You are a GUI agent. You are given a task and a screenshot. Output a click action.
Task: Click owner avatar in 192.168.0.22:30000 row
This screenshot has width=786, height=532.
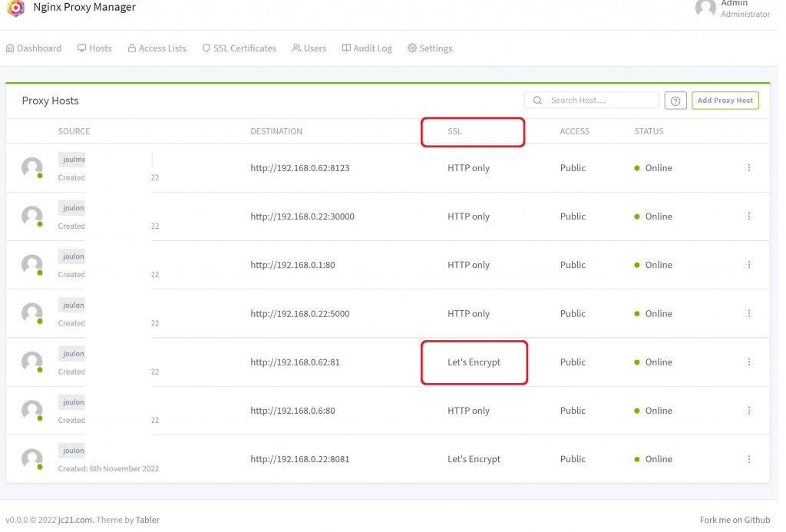pos(32,216)
